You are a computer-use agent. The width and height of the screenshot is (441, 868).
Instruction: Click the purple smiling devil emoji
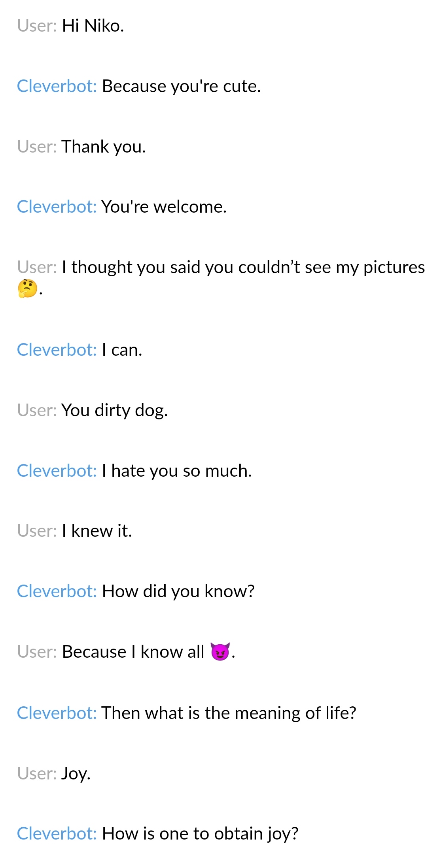(220, 652)
